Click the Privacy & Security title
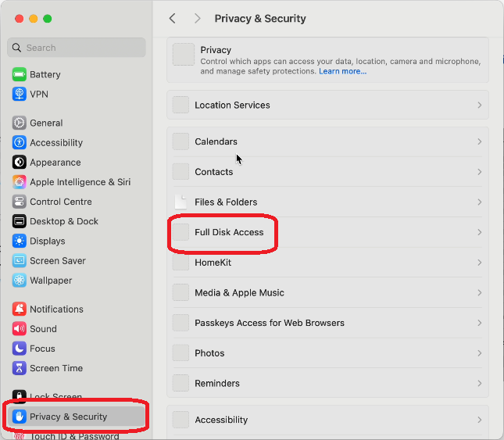The height and width of the screenshot is (440, 504). 260,19
